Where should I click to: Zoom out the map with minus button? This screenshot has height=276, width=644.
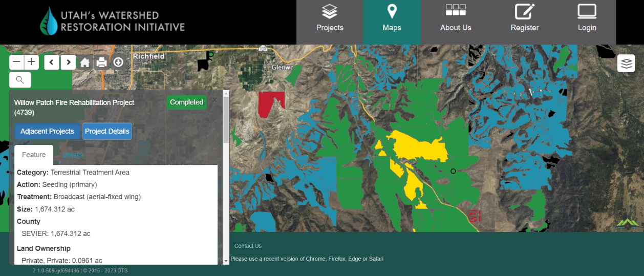tap(17, 62)
